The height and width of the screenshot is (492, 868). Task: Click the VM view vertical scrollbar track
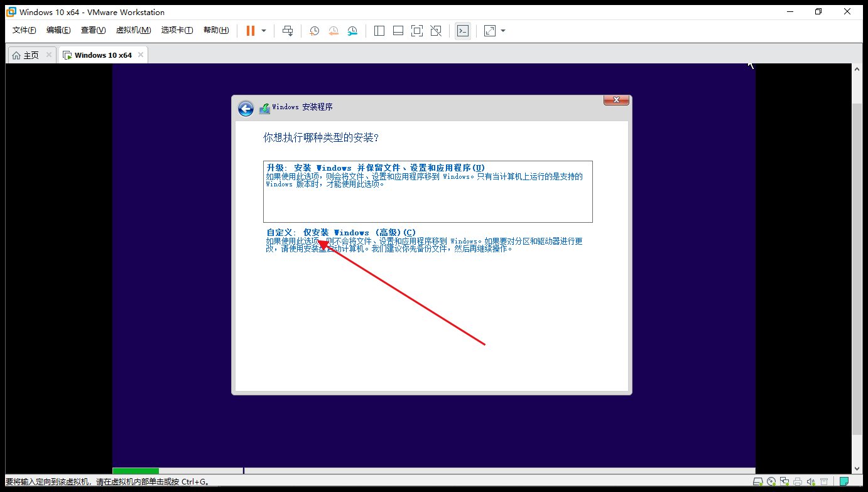858,268
